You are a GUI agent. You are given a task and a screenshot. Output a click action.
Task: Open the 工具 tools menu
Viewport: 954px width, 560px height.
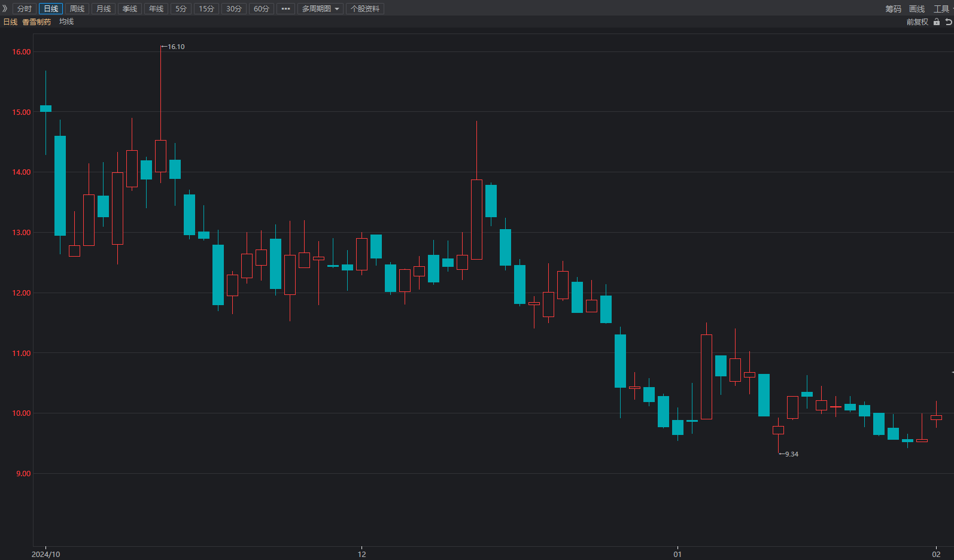(x=941, y=9)
